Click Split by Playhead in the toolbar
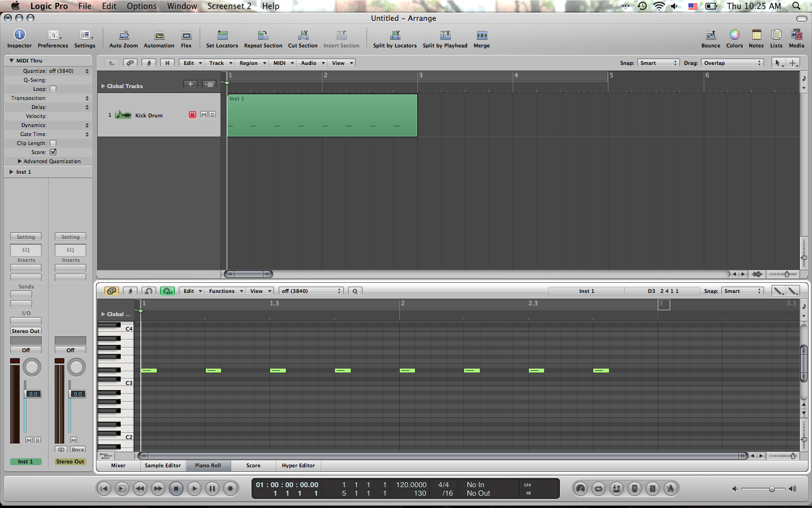This screenshot has width=812, height=508. coord(445,38)
